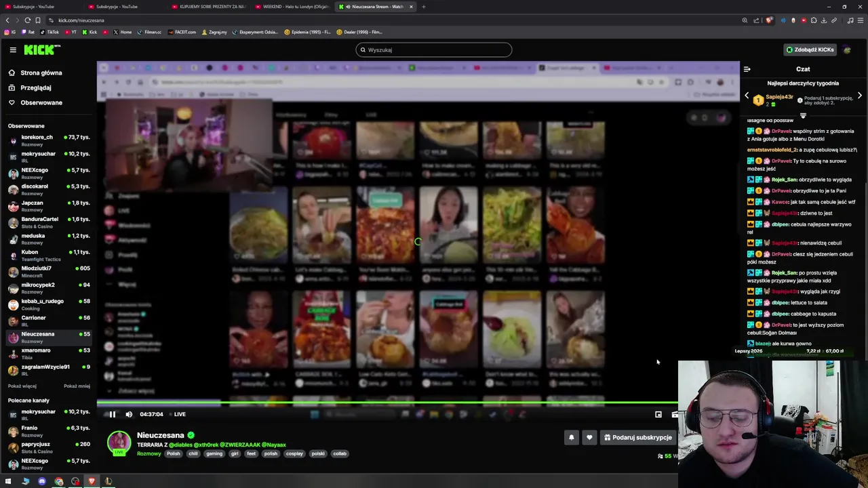Mute the stream volume

[x=129, y=414]
